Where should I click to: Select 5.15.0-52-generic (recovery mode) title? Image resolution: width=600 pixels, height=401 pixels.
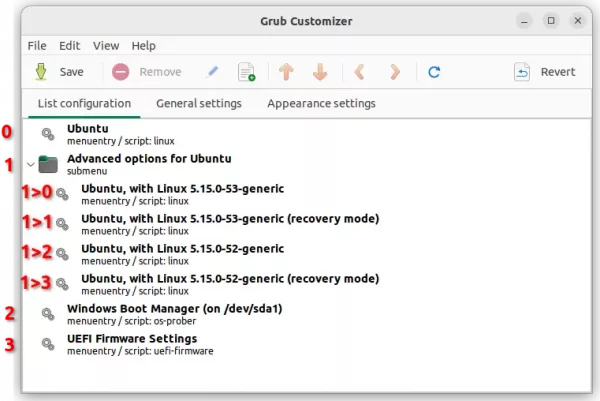230,279
